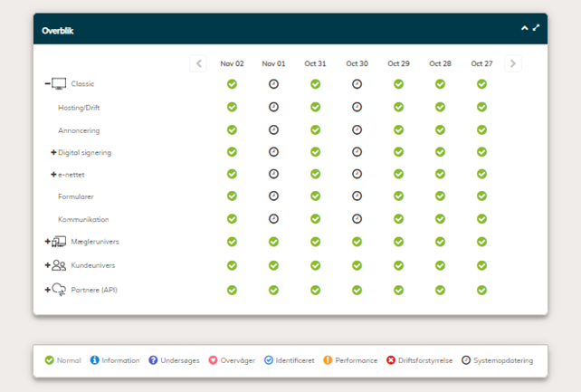Click the Driftsforstyrrelse red legend icon

coord(391,360)
